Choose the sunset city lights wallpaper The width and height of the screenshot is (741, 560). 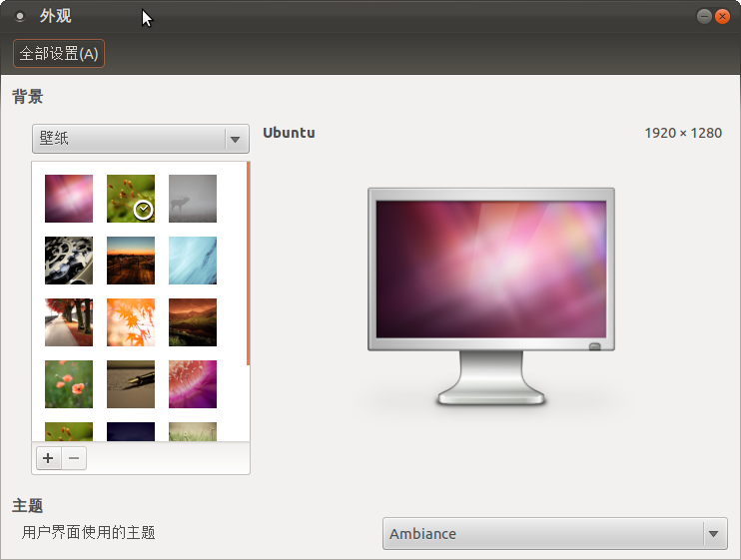[x=131, y=261]
